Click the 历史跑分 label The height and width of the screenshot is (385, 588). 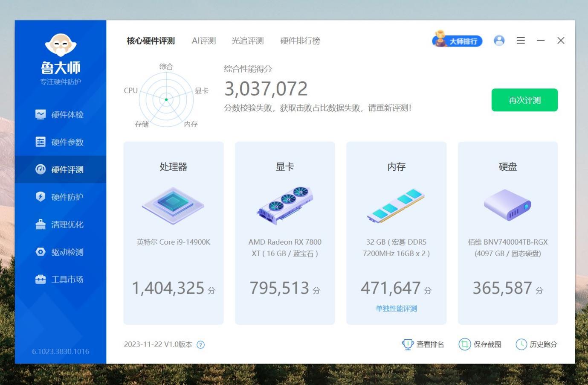543,344
